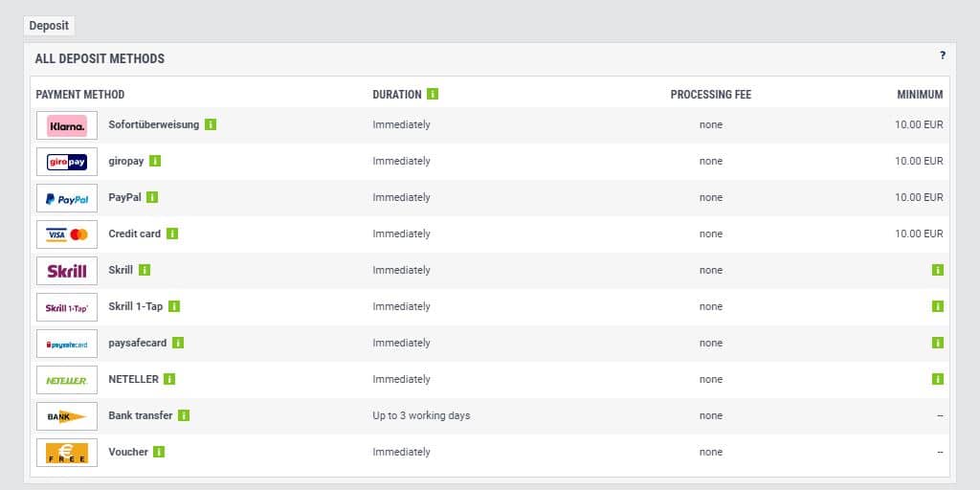This screenshot has width=980, height=490.
Task: Click the Voucher free euro logo
Action: [67, 453]
